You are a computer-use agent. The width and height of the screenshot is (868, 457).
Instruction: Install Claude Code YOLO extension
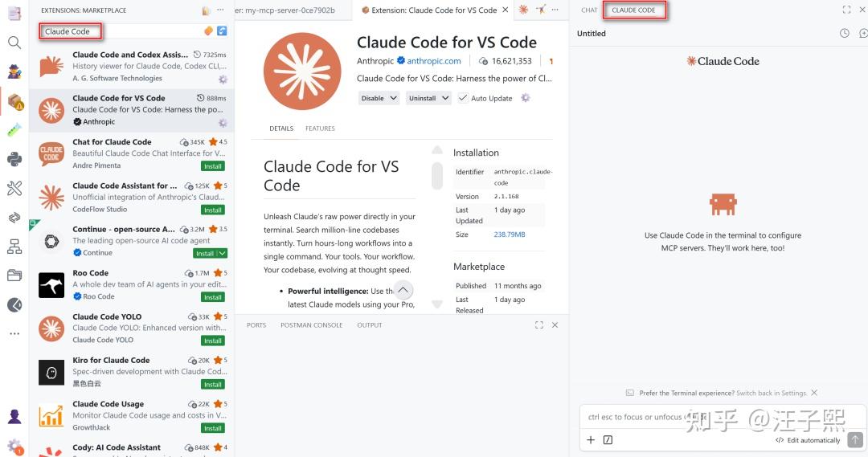[212, 341]
